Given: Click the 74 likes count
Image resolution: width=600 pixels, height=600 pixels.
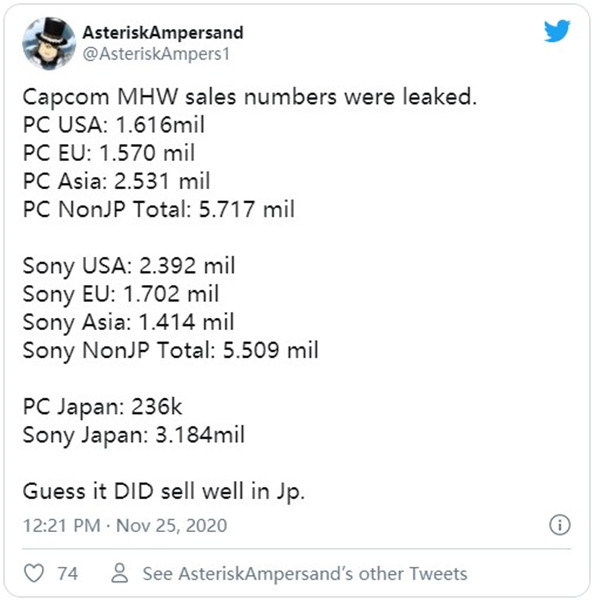Looking at the screenshot, I should click(x=68, y=574).
